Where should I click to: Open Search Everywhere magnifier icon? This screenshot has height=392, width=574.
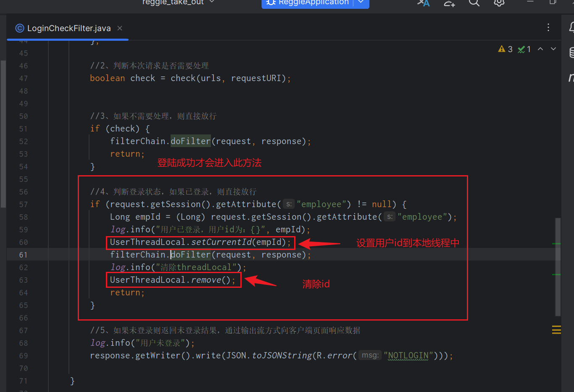click(474, 3)
